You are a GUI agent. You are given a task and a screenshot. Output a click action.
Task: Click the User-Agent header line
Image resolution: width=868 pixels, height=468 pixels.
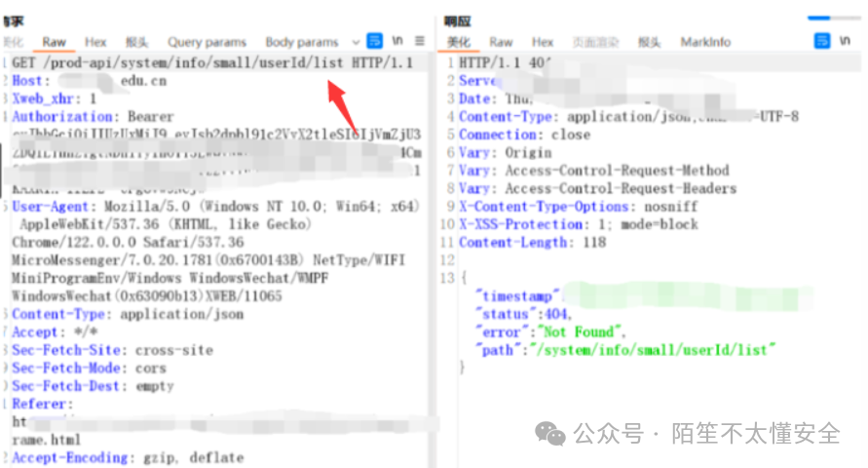point(215,207)
